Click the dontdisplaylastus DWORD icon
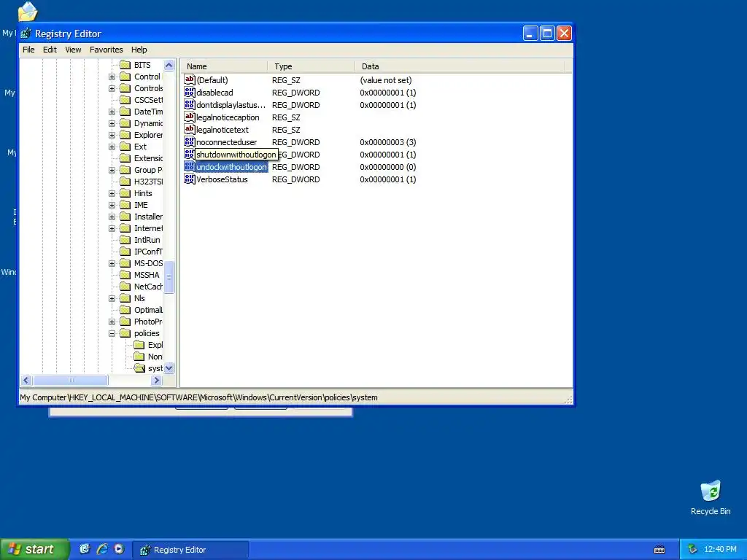This screenshot has height=560, width=747. point(190,105)
